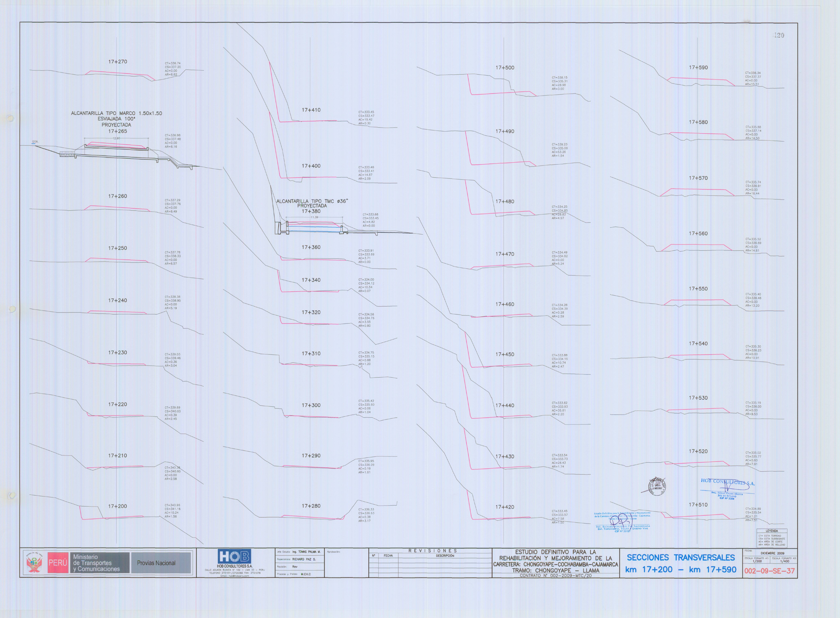Screen dimensions: 840x618
Task: Click section label 17+590
Action: coord(698,68)
